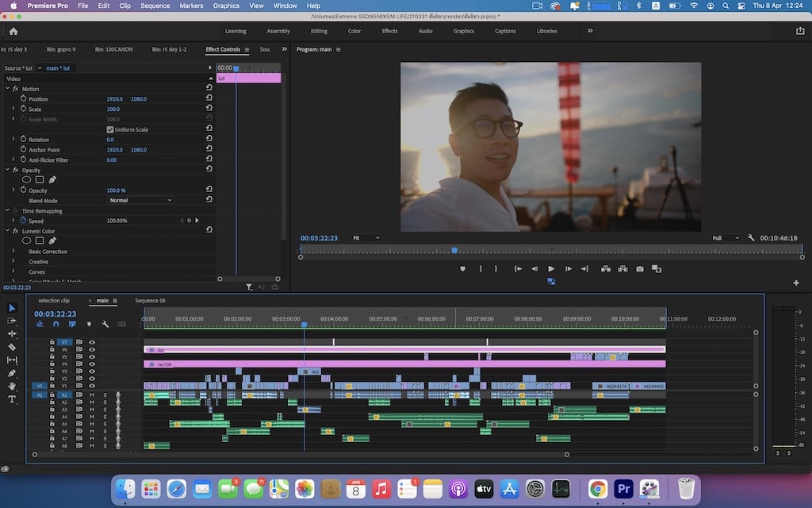Image resolution: width=812 pixels, height=508 pixels.
Task: Create ellipse mask under Opacity
Action: (x=26, y=180)
